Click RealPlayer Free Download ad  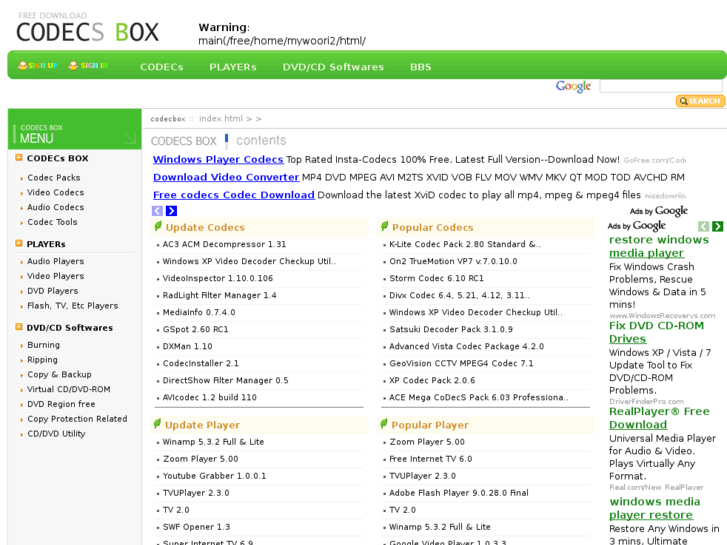tap(659, 418)
